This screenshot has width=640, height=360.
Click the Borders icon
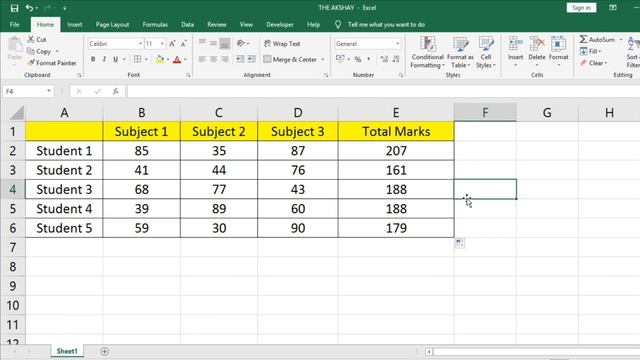click(x=138, y=59)
